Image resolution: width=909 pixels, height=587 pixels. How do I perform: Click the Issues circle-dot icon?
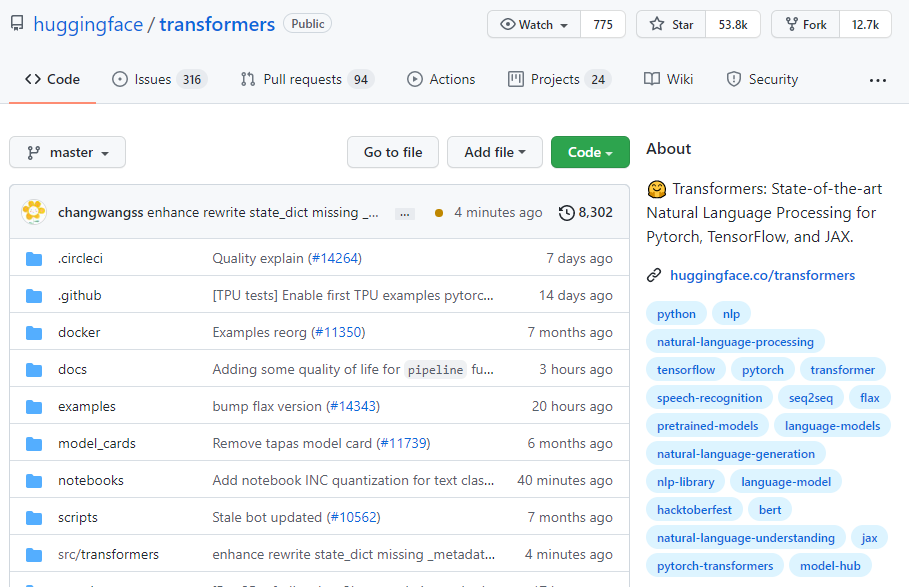[119, 79]
